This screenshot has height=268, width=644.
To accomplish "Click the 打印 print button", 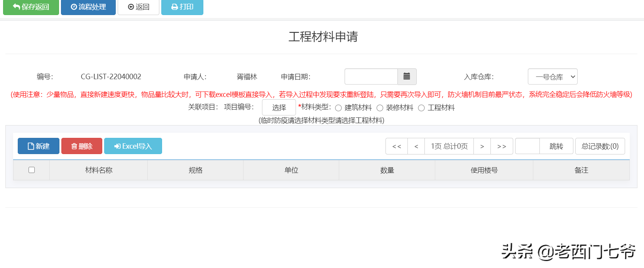I will pyautogui.click(x=182, y=7).
